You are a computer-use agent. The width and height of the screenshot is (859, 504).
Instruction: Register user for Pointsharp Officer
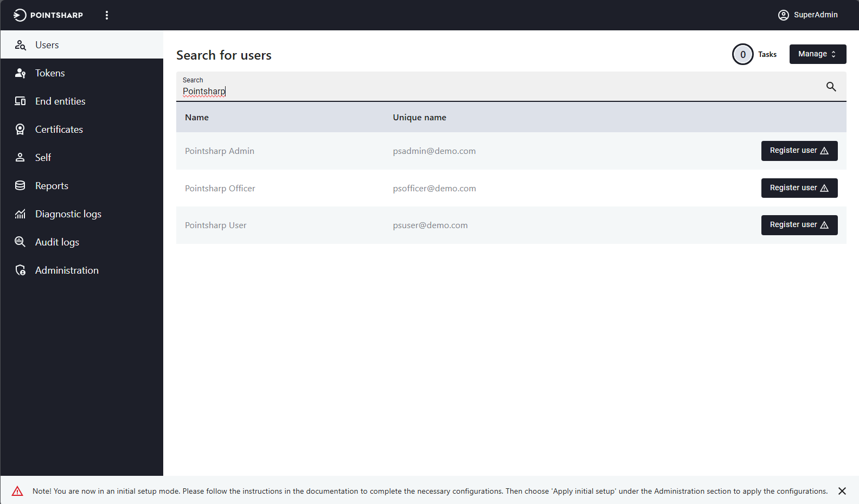(799, 188)
